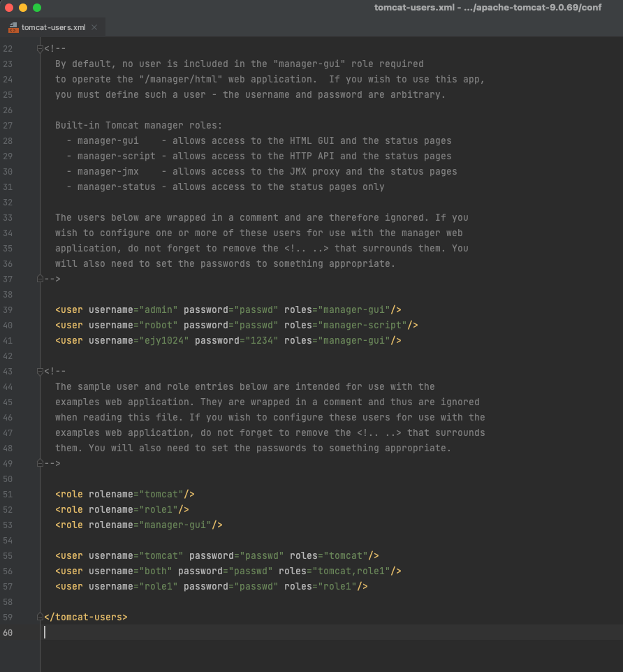Place cursor on username "admin" value
623x672 pixels.
pos(159,310)
